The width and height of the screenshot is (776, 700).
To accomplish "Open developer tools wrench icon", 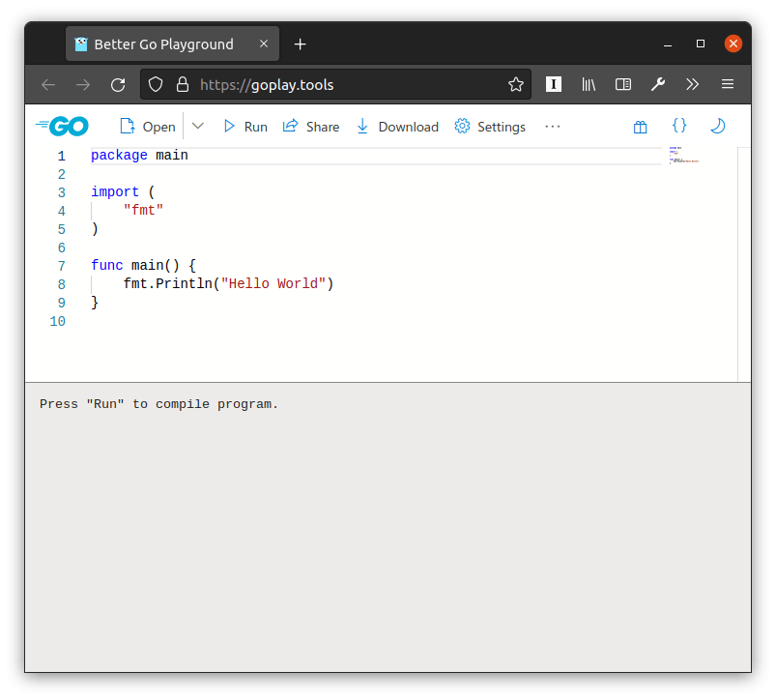I will (x=658, y=84).
